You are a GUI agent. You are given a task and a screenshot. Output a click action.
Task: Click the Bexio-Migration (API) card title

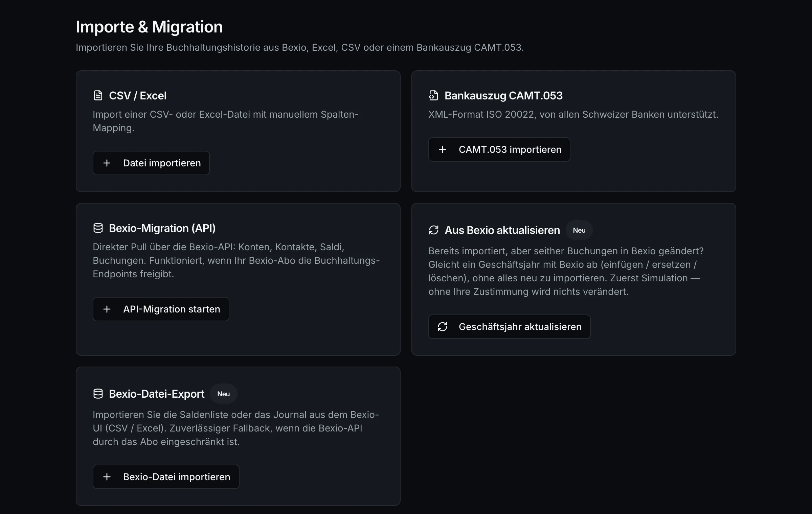tap(162, 228)
